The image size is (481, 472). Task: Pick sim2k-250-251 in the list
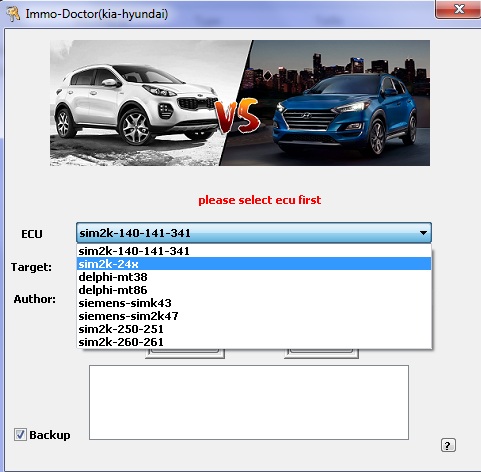pos(254,329)
